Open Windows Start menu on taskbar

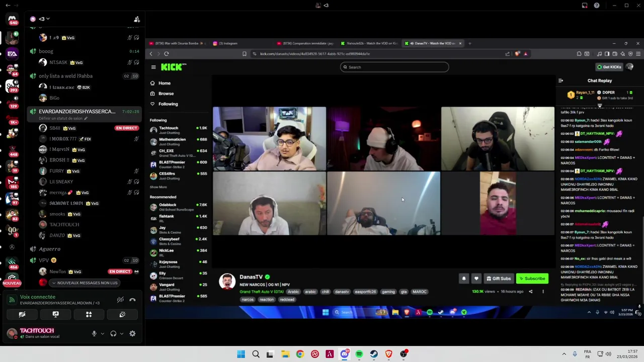click(x=241, y=354)
